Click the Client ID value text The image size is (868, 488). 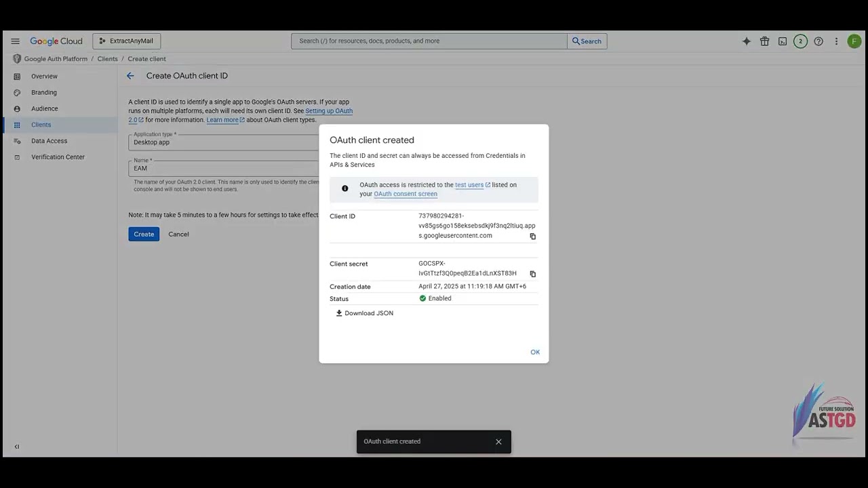[477, 226]
